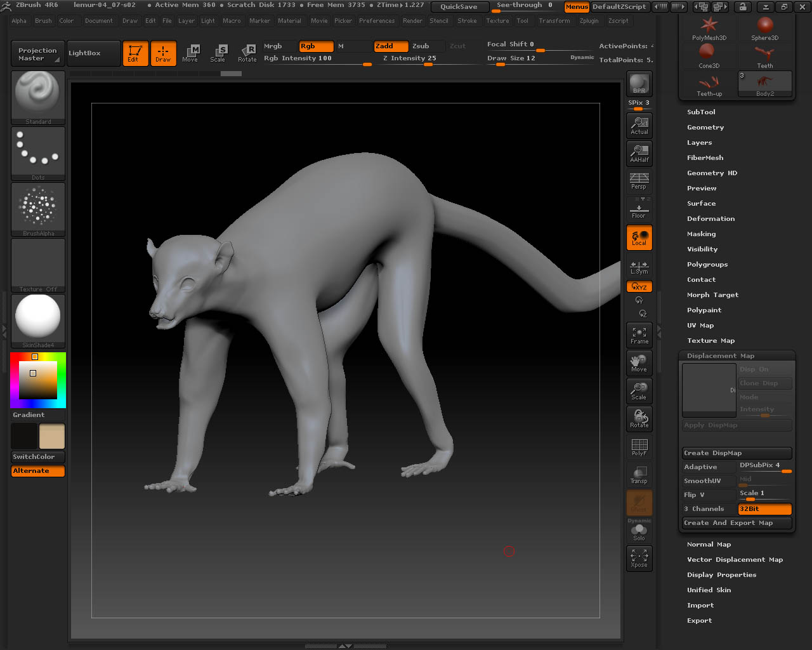
Task: Open the SkinShade4 material picker
Action: coord(38,321)
